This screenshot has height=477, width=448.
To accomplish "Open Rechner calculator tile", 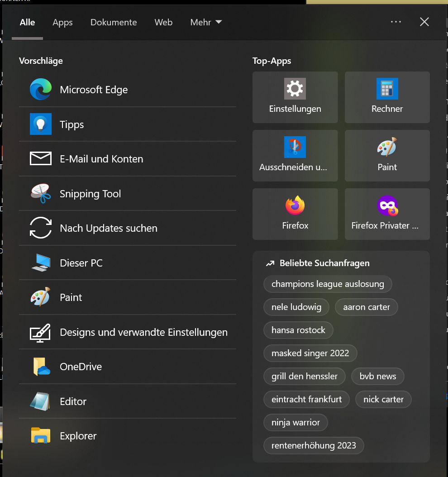I will pyautogui.click(x=387, y=97).
